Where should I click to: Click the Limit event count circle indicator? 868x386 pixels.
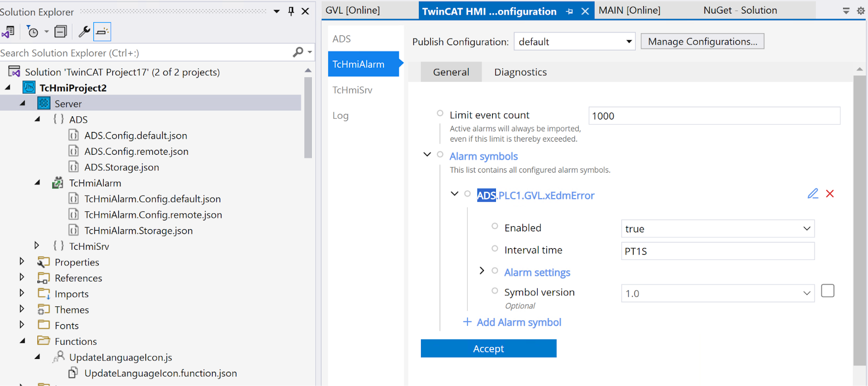pos(440,113)
